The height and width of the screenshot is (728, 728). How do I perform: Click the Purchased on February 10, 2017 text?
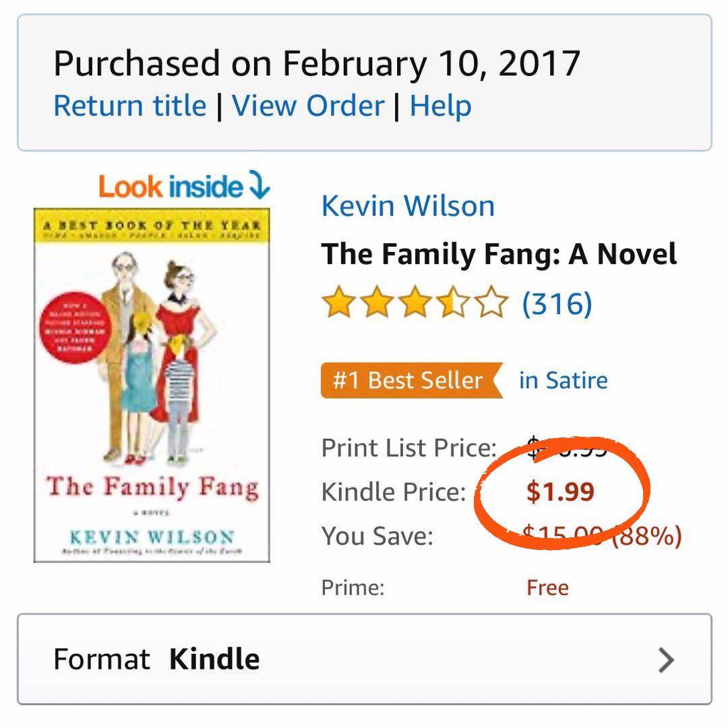[x=317, y=63]
